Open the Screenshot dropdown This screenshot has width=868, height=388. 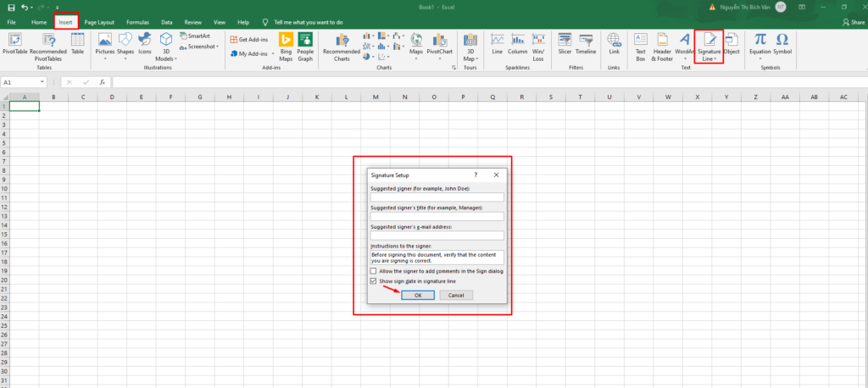(203, 47)
